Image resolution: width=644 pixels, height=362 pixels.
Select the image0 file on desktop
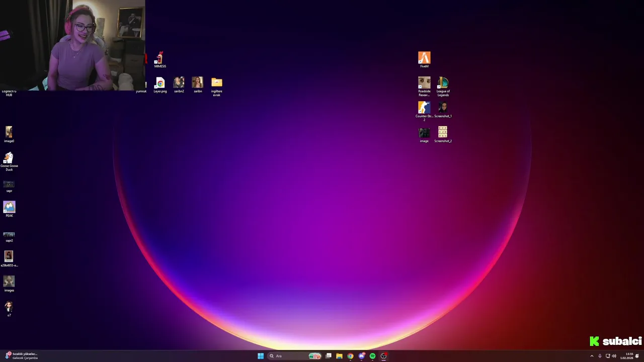[9, 135]
